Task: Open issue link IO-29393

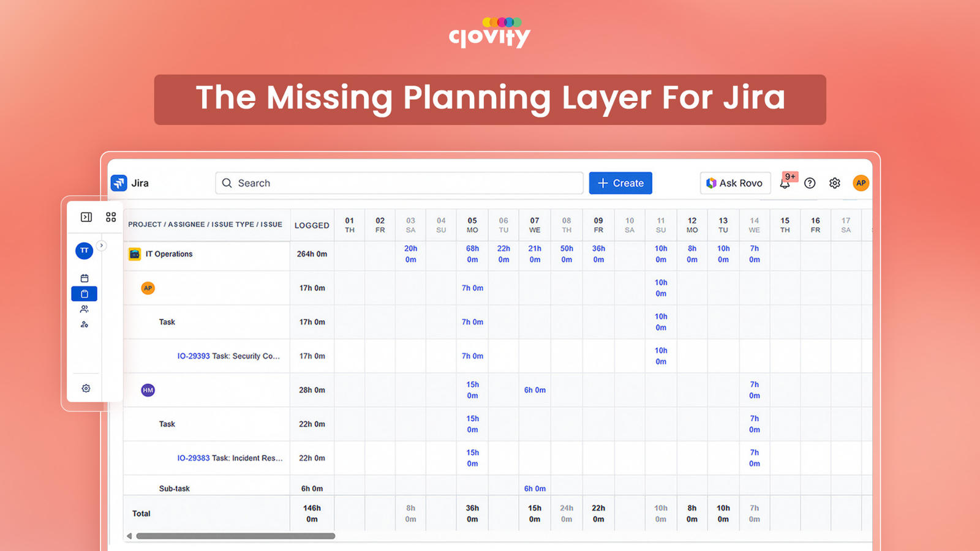Action: point(194,356)
